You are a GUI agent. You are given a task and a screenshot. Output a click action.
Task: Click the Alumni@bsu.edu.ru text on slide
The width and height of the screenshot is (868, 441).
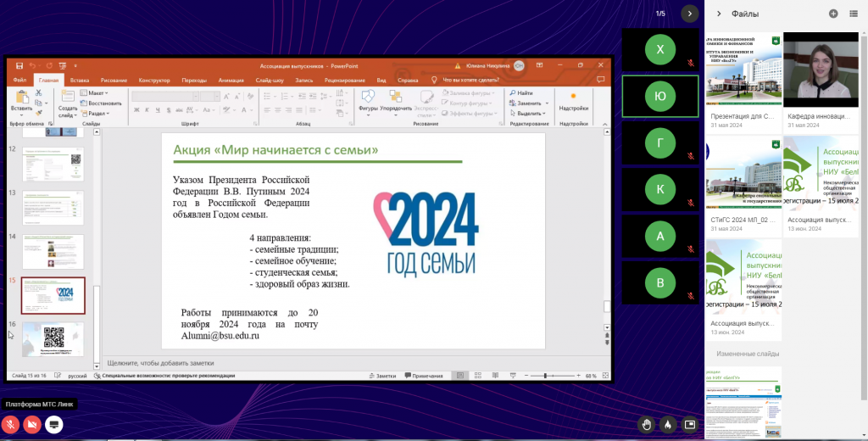[220, 336]
